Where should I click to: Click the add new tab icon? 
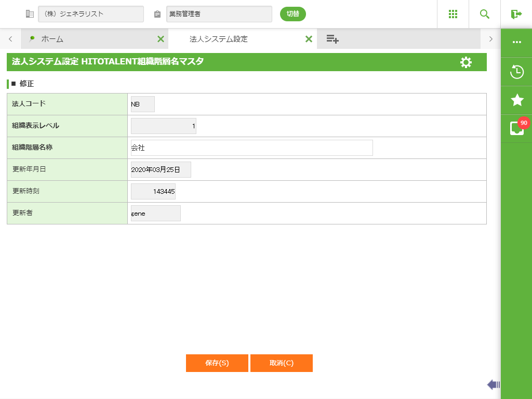332,39
